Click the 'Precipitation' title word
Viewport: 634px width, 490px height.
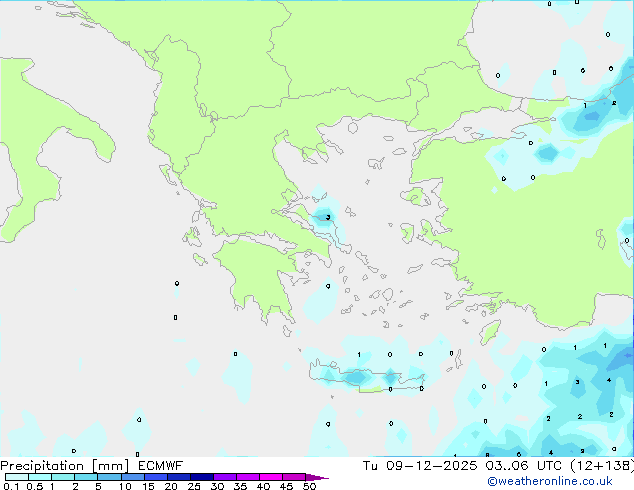(x=42, y=466)
